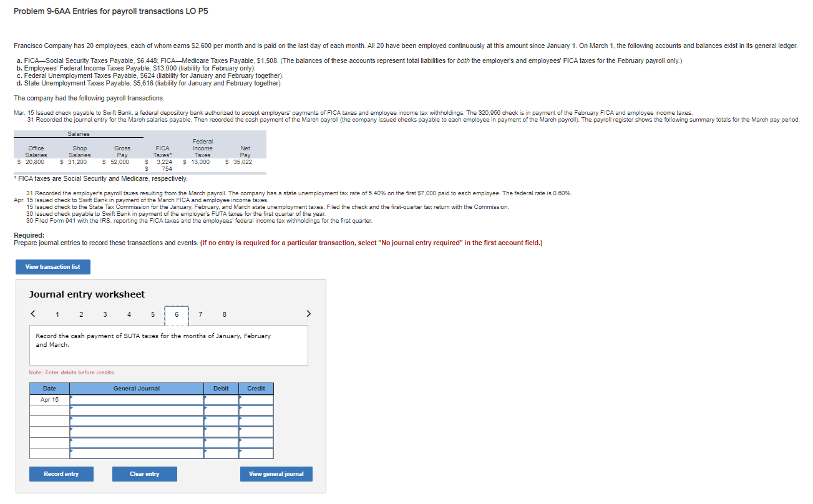Open transaction 5 in the worksheet
813x504 pixels.
[x=152, y=314]
